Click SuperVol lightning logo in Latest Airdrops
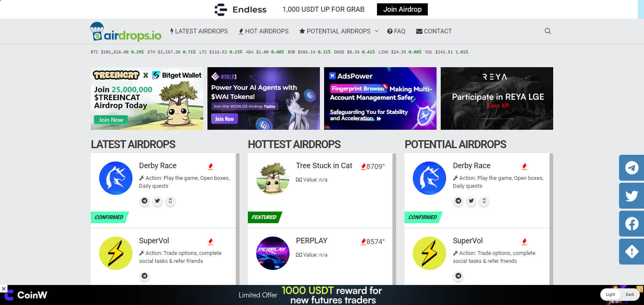Viewport: 644px width, 305px height. coord(116,253)
